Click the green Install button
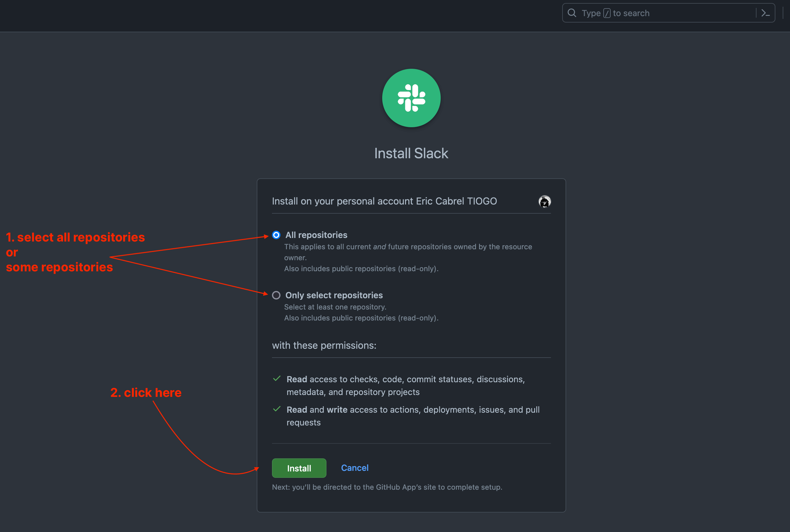 click(299, 468)
